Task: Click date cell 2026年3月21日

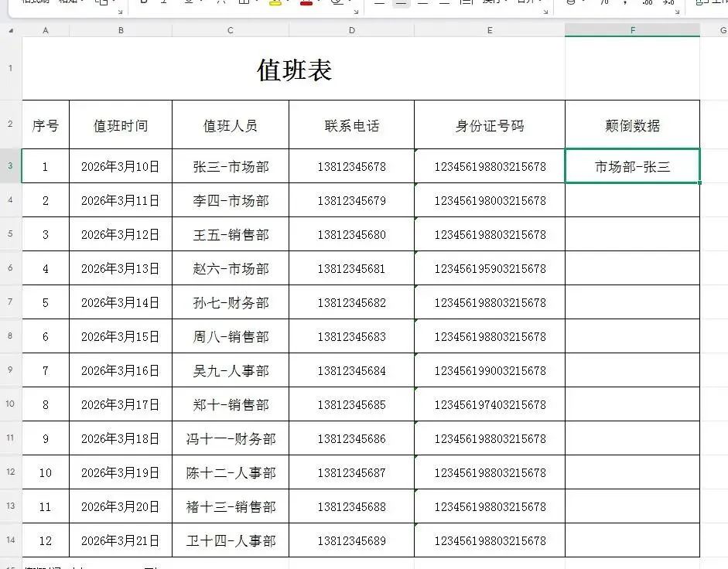Action: point(121,540)
